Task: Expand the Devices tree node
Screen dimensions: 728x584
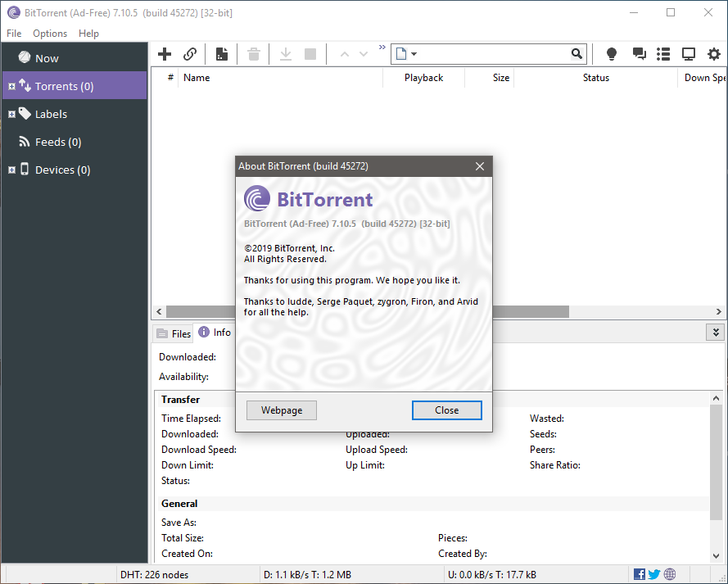Action: pyautogui.click(x=11, y=170)
